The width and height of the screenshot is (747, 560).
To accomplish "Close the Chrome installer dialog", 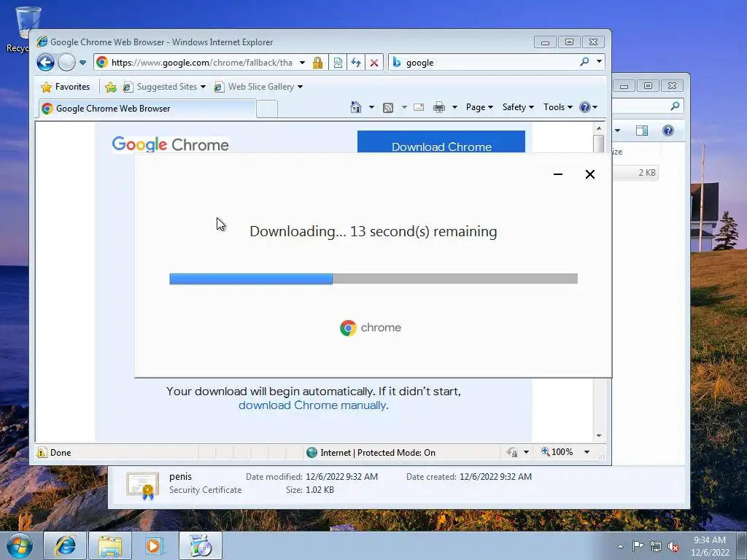I will coord(589,174).
